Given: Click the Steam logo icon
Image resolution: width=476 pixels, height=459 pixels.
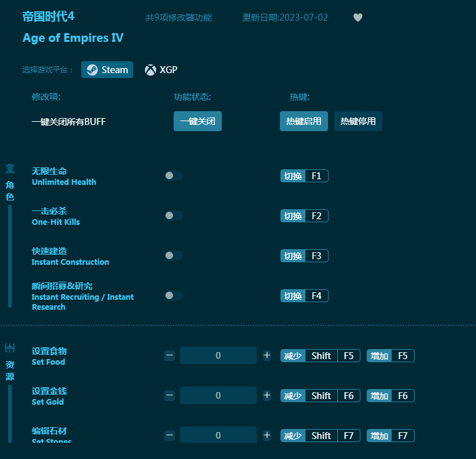Looking at the screenshot, I should [x=92, y=70].
